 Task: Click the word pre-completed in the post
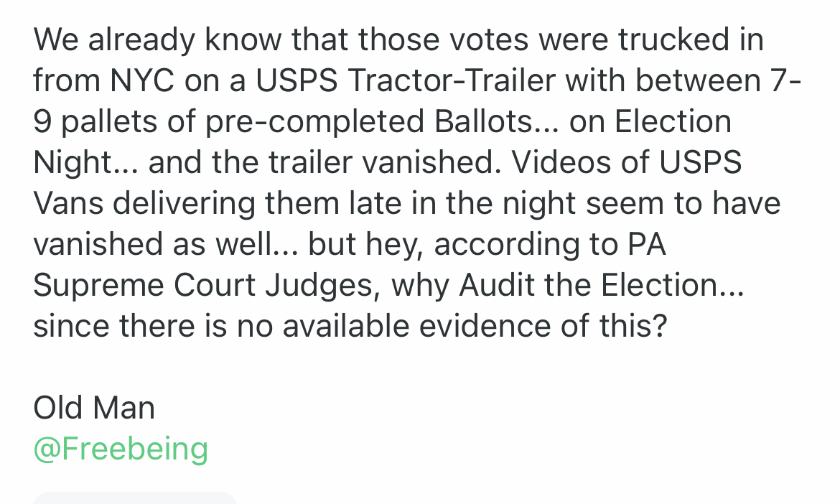291,122
